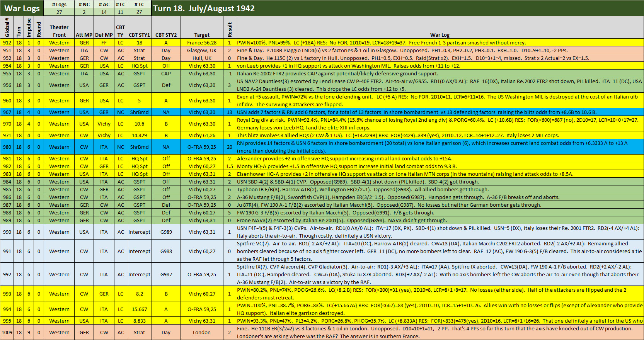The image size is (644, 340).
Task: Select the war log starting "Alexander provides +2"
Action: click(x=440, y=158)
